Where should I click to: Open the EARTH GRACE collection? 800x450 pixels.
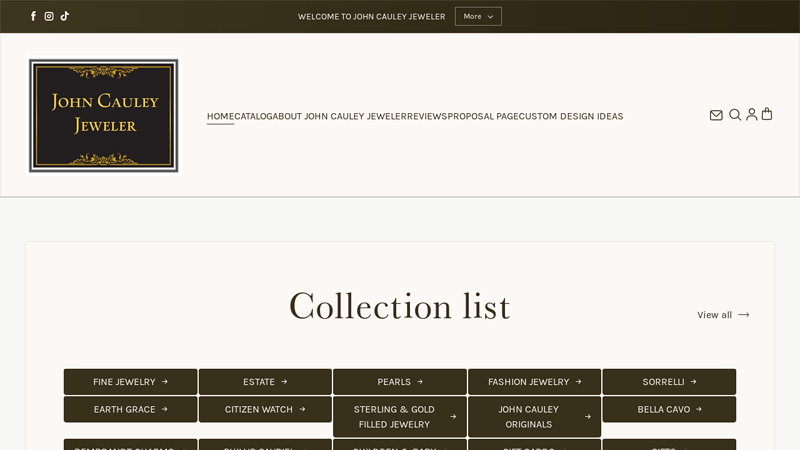pyautogui.click(x=130, y=409)
